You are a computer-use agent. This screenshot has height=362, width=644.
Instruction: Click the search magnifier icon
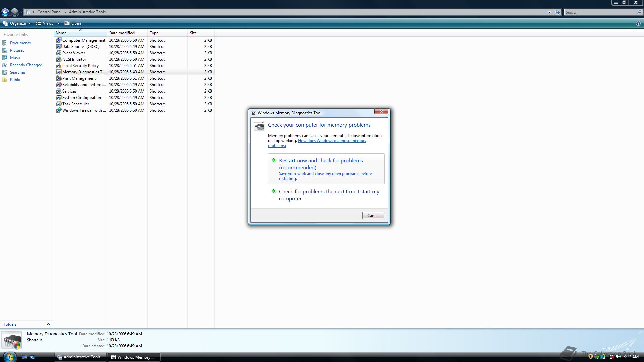tap(639, 12)
